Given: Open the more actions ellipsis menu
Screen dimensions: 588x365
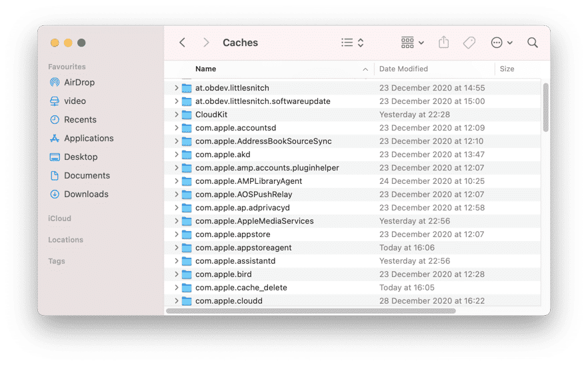Looking at the screenshot, I should (502, 43).
